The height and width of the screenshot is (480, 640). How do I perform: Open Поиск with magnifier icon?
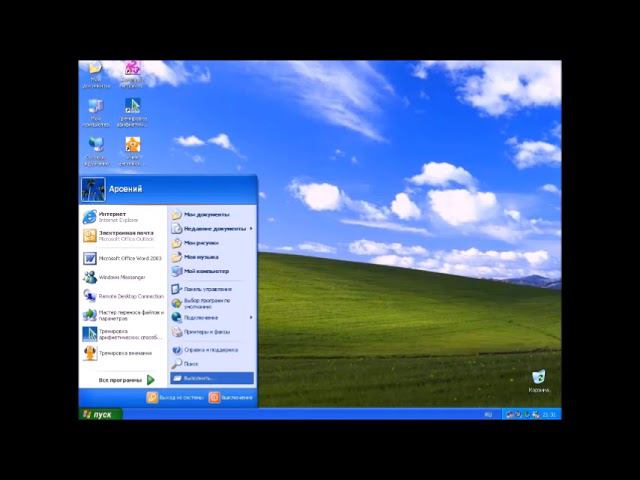pyautogui.click(x=212, y=364)
